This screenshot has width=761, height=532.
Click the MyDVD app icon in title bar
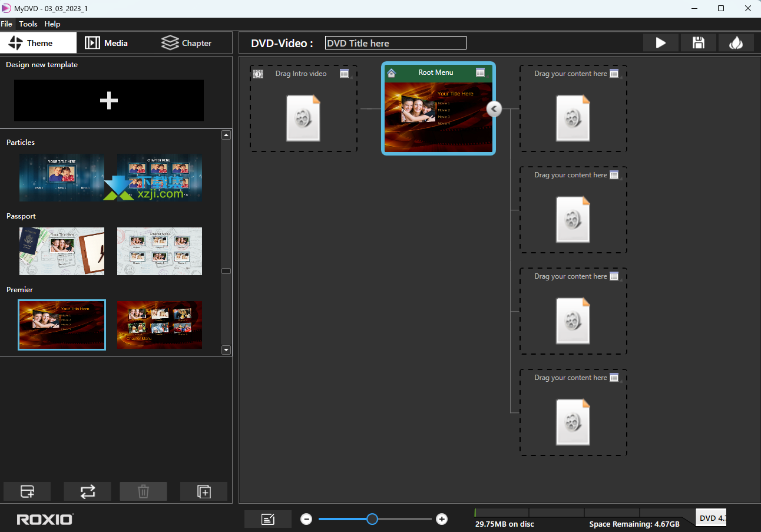pyautogui.click(x=6, y=8)
